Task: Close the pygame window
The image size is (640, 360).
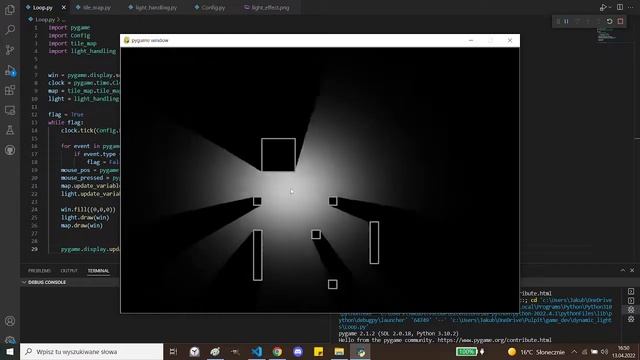Action: pos(510,40)
